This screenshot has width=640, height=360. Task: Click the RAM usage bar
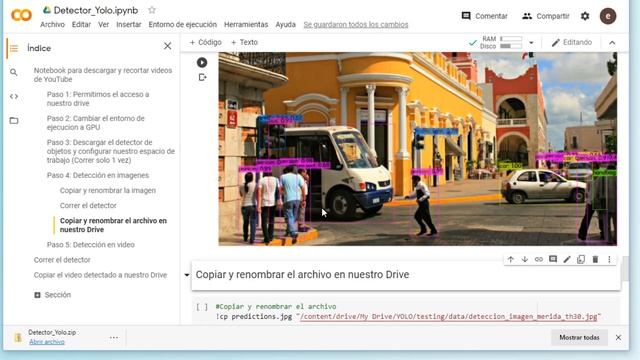(511, 39)
